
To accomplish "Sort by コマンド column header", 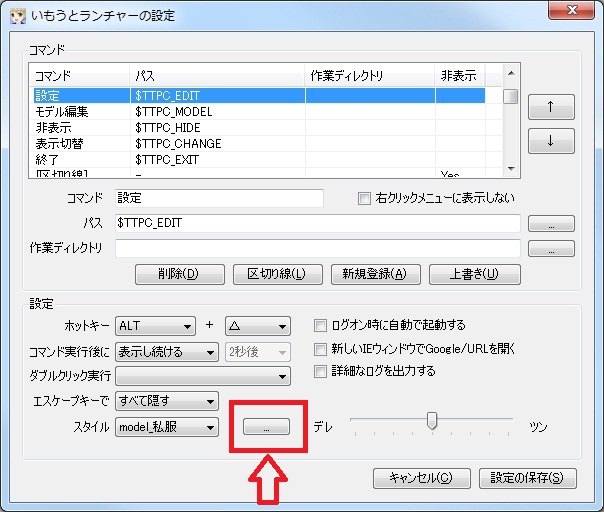I will pos(79,76).
